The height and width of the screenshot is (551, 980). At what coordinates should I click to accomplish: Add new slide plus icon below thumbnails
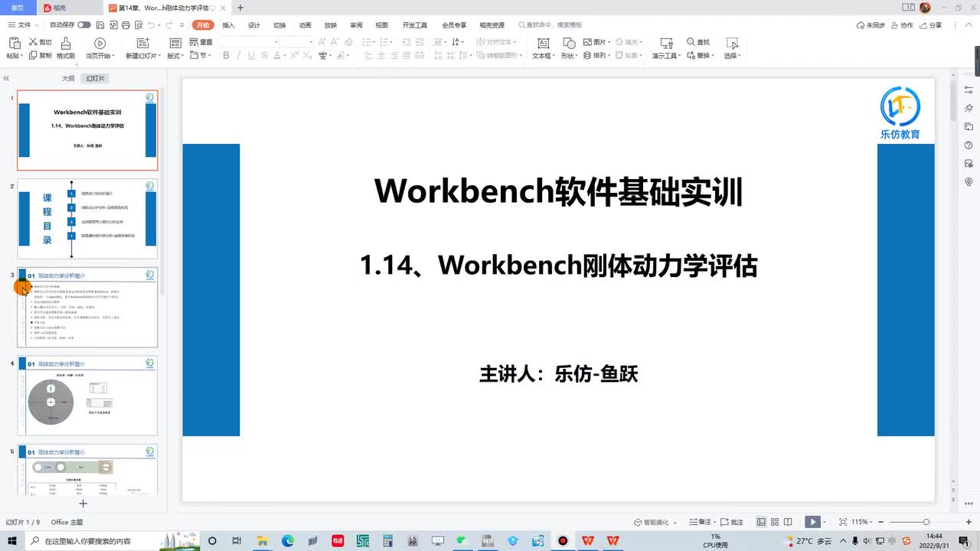point(83,504)
